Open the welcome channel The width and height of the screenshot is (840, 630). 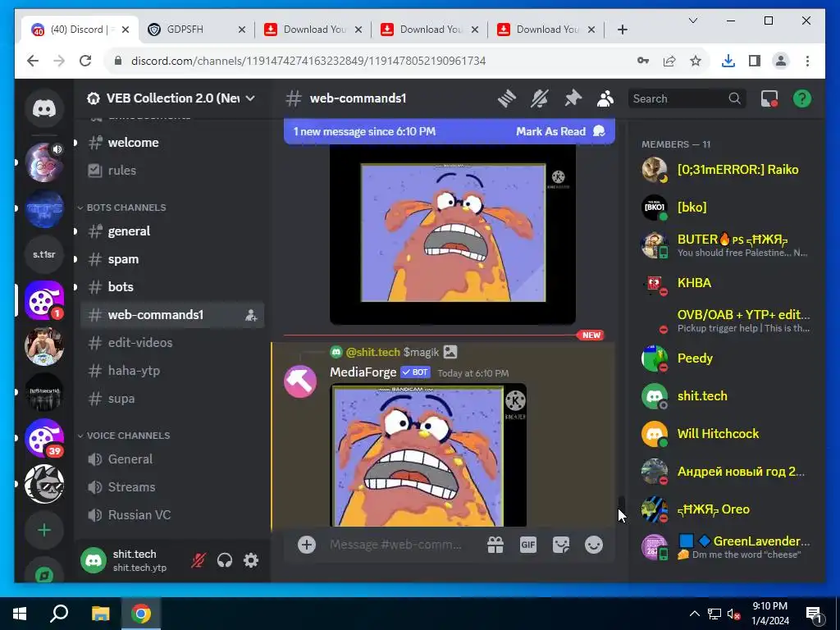[x=172, y=143]
